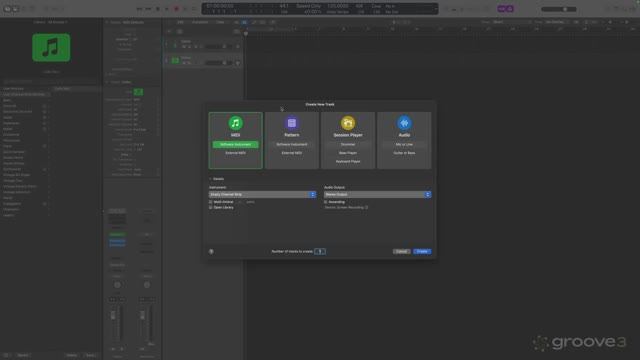
Task: Choose the blue Audio track type icon
Action: click(x=404, y=123)
